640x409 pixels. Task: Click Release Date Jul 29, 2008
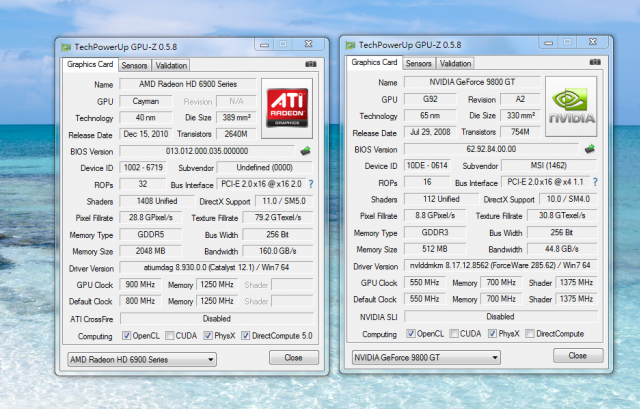click(x=430, y=132)
